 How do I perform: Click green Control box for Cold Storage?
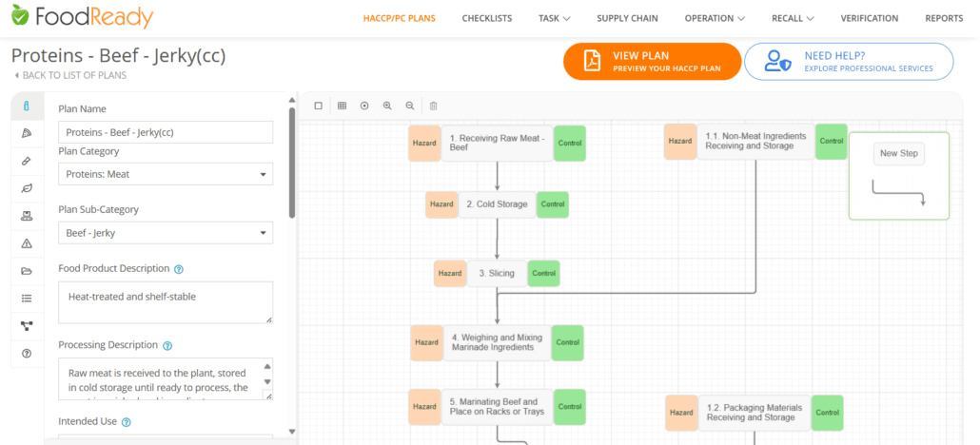[x=552, y=204]
